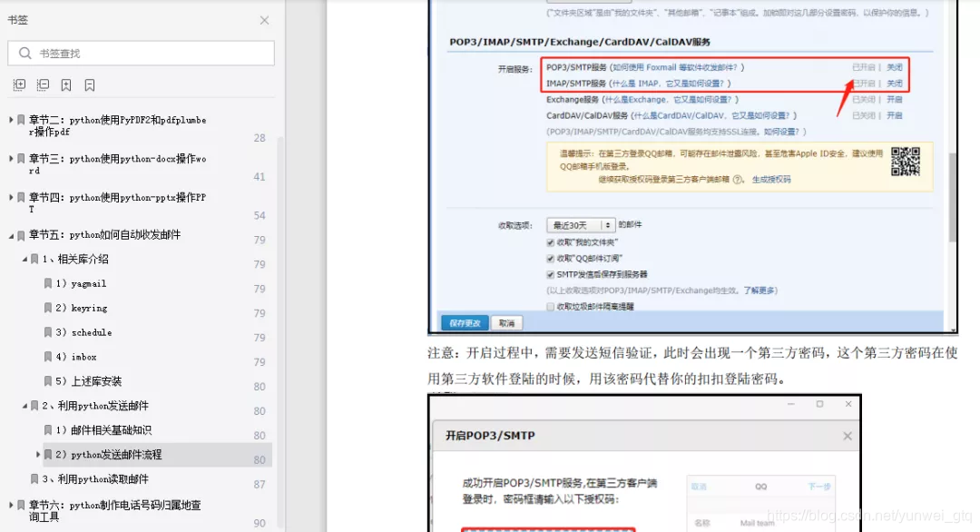Click the magnifier icon in bookmark search
The height and width of the screenshot is (532, 980).
(x=25, y=54)
